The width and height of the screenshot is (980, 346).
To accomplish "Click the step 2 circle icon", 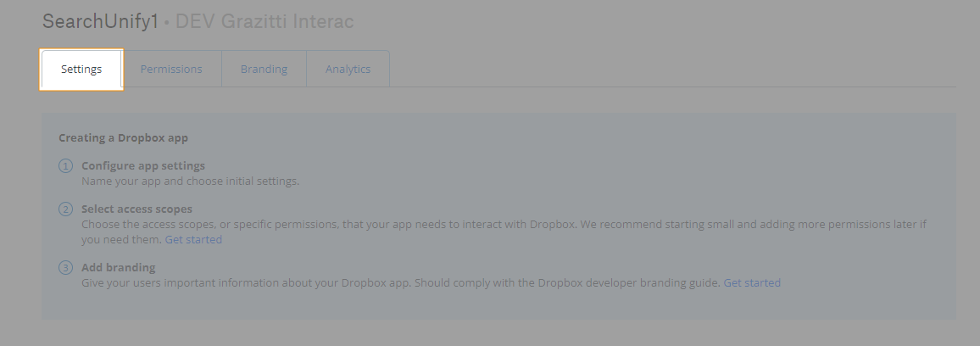I will [65, 209].
